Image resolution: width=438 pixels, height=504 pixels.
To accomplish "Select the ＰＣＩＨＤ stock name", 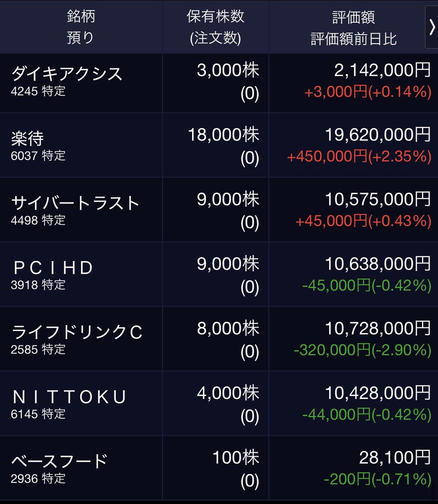I will coord(53,268).
